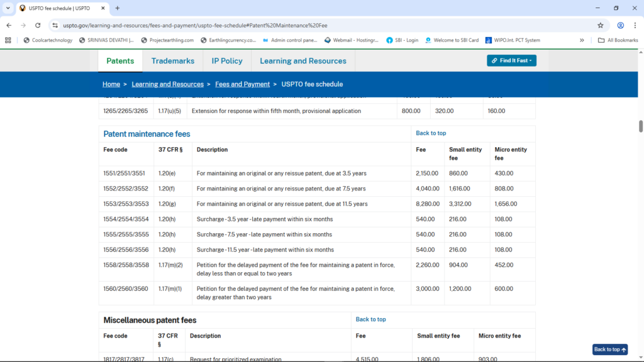The height and width of the screenshot is (362, 644).
Task: Open the Trademarks navigation tab
Action: [173, 61]
